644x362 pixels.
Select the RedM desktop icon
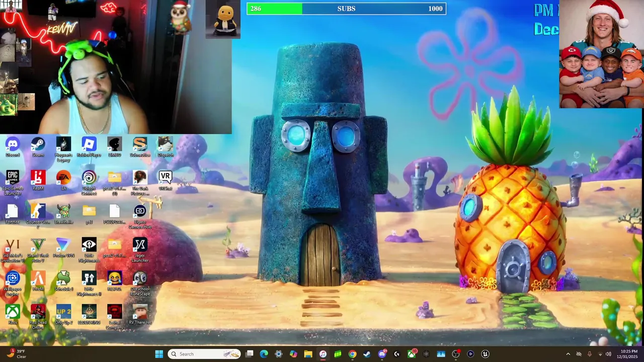[x=38, y=180]
